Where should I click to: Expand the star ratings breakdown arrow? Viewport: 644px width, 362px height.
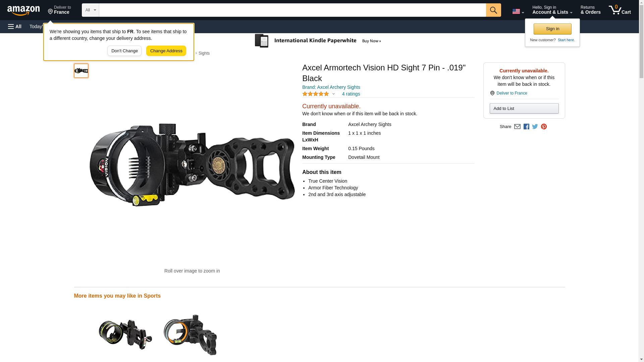[333, 94]
